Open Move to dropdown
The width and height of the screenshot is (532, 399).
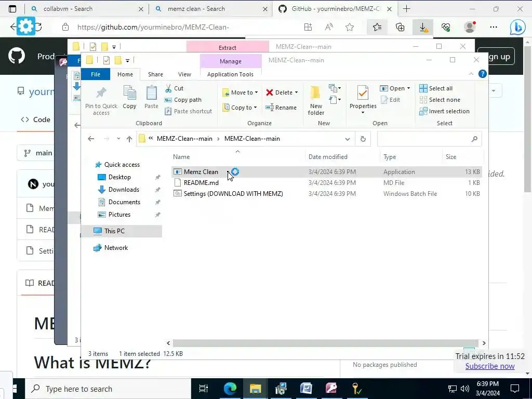pyautogui.click(x=240, y=92)
